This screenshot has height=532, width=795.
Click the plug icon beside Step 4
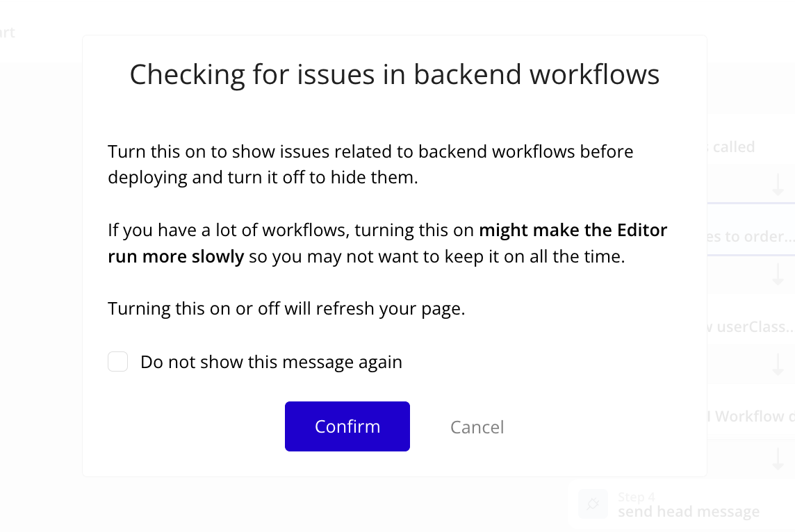[x=593, y=504]
